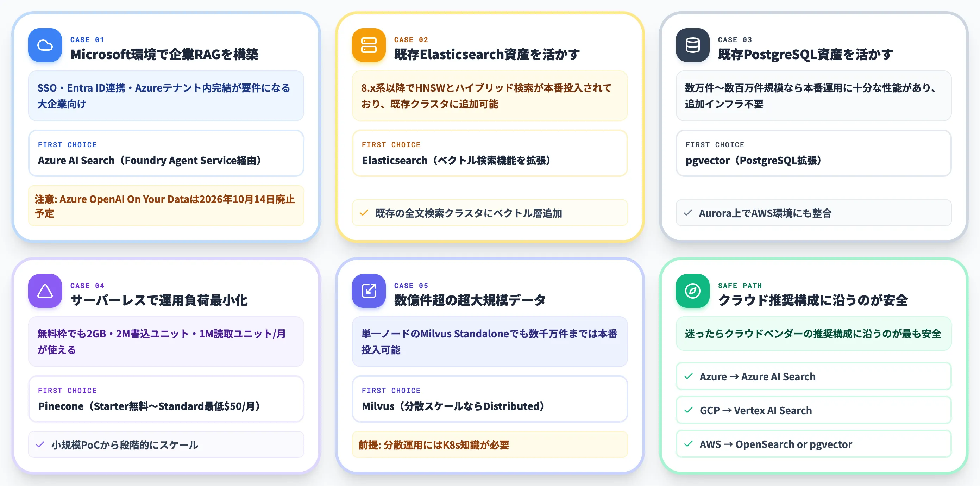Image resolution: width=980 pixels, height=486 pixels.
Task: Click the Azure → Azure AI Search row
Action: 813,376
